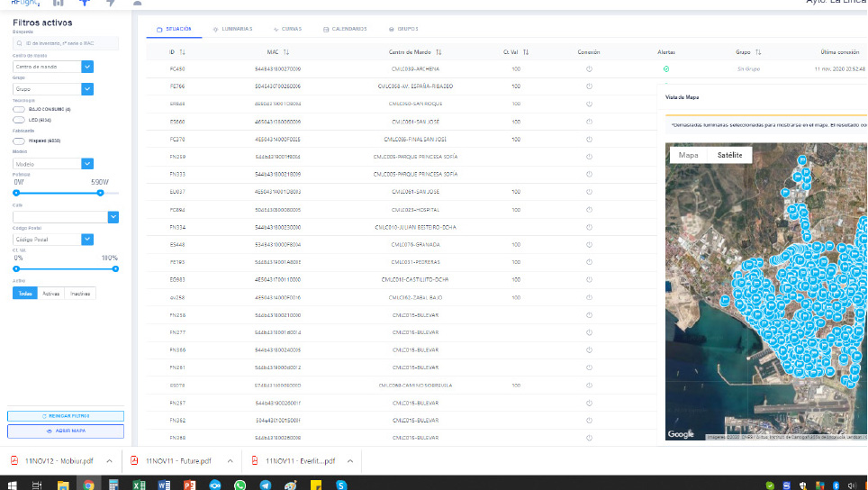Select the Activas filter option
This screenshot has height=490, width=868.
pos(51,294)
